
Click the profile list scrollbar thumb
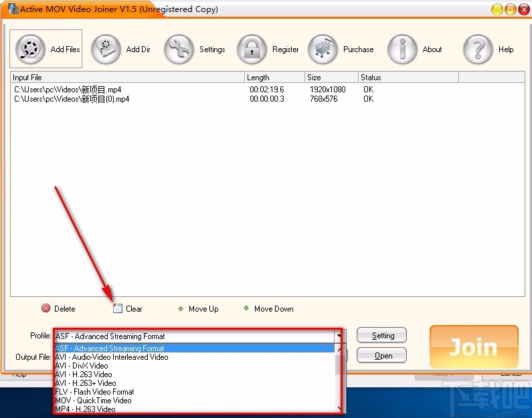(339, 364)
